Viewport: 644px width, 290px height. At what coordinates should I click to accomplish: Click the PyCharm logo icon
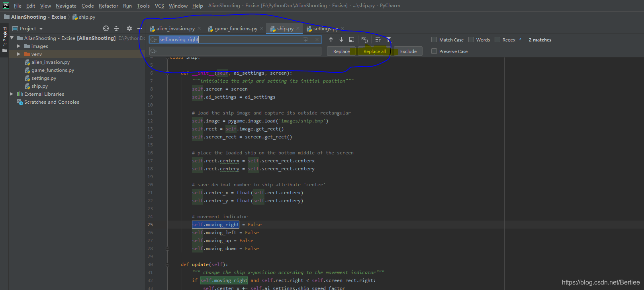coord(6,6)
